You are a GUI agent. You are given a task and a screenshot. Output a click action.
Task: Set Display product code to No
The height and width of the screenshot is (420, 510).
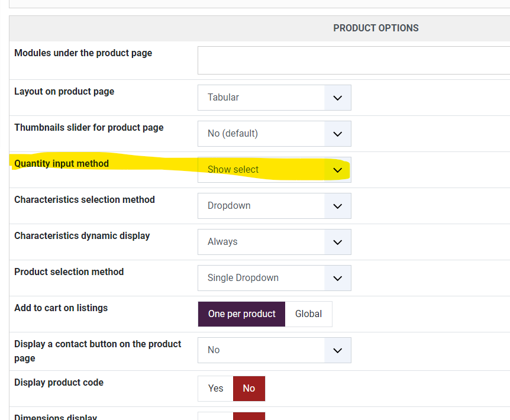pos(249,389)
